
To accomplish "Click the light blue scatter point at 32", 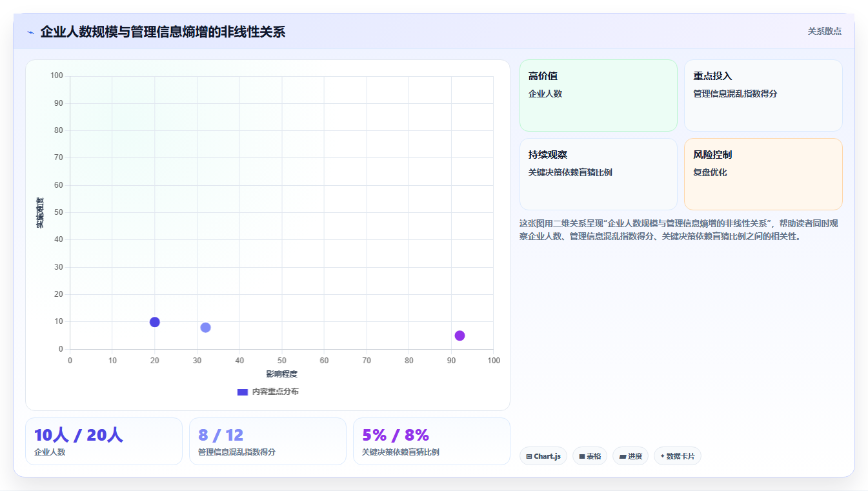I will click(x=205, y=327).
